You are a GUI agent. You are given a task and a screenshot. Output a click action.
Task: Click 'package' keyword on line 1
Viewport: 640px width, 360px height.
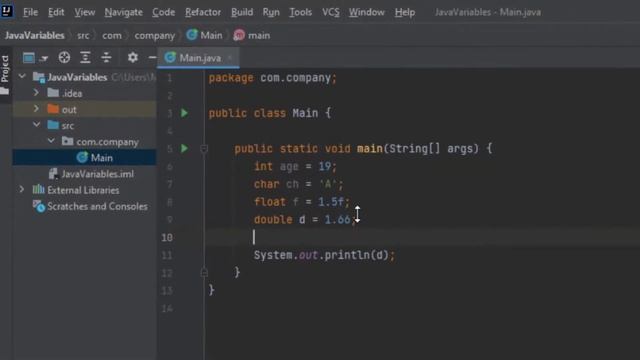click(x=231, y=78)
